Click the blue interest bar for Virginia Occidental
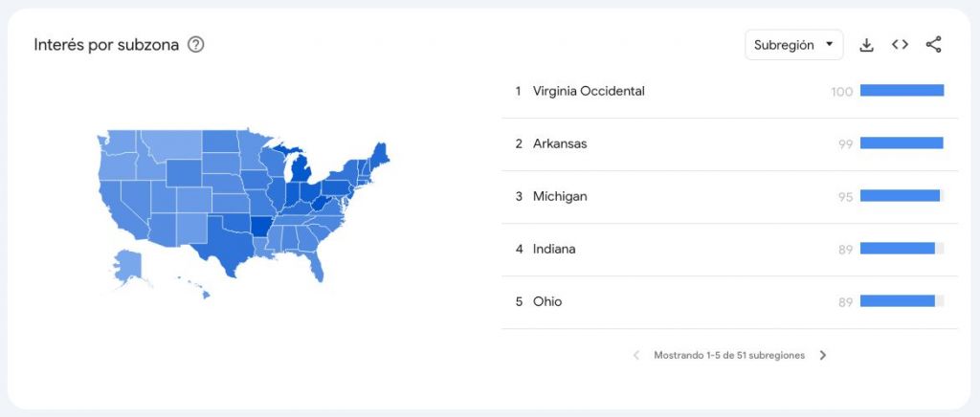Screen dimensions: 980x417 tap(902, 91)
